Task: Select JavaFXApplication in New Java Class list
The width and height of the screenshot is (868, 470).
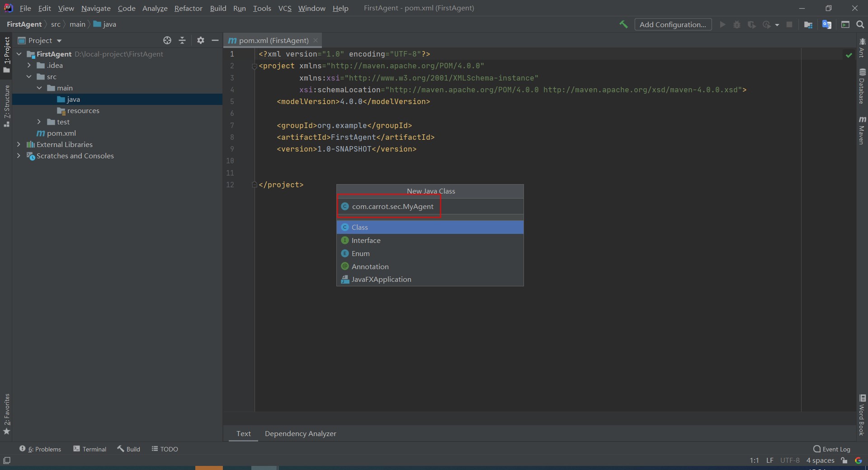Action: coord(430,279)
